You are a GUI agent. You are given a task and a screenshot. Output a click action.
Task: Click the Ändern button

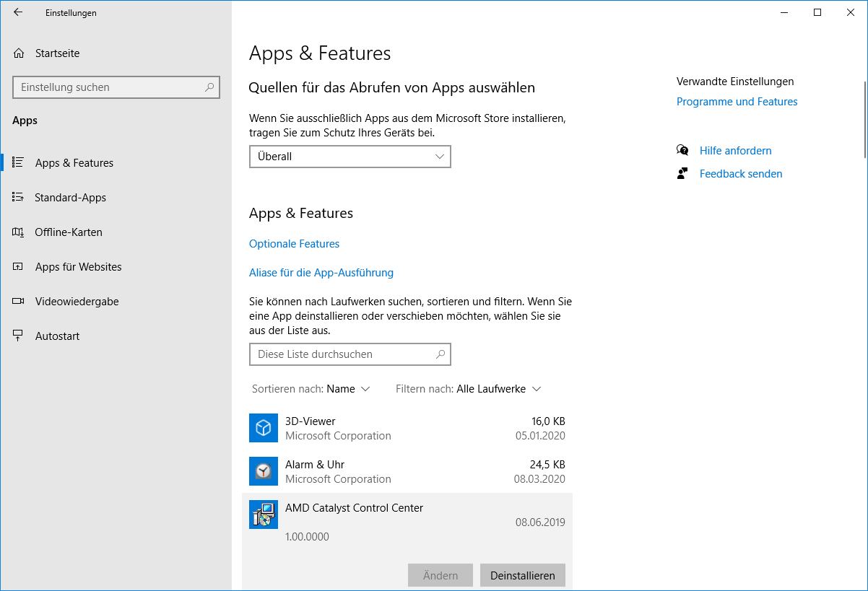440,575
